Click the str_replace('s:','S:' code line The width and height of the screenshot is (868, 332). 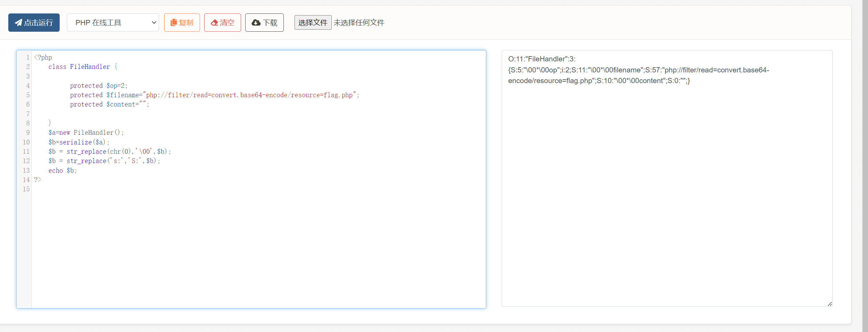coord(104,161)
